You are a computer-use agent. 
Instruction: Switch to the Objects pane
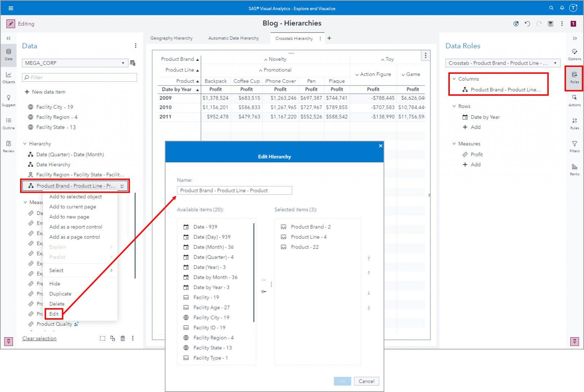pyautogui.click(x=8, y=76)
